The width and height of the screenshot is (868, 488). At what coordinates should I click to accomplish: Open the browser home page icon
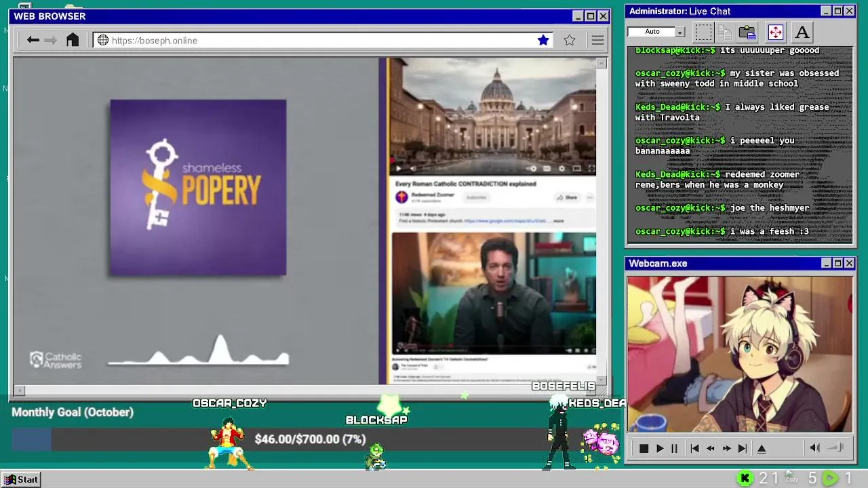click(73, 40)
